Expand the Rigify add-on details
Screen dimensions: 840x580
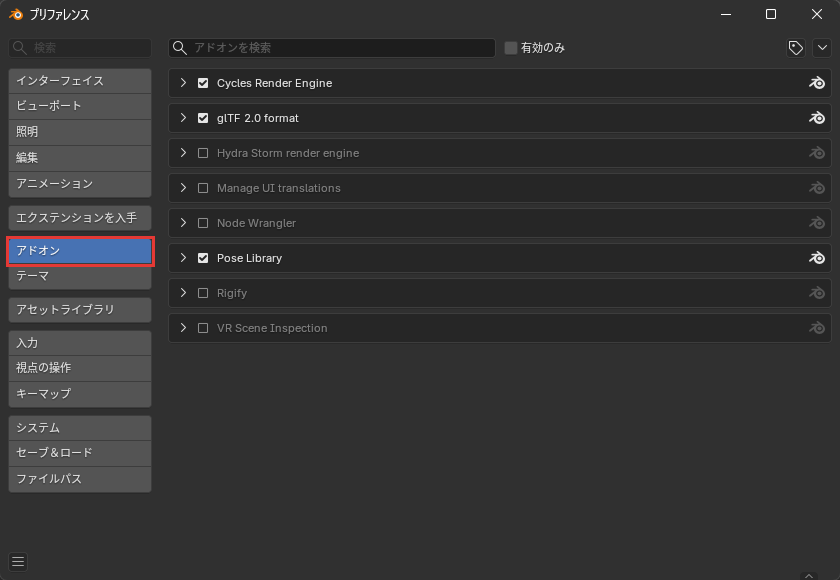tap(183, 293)
